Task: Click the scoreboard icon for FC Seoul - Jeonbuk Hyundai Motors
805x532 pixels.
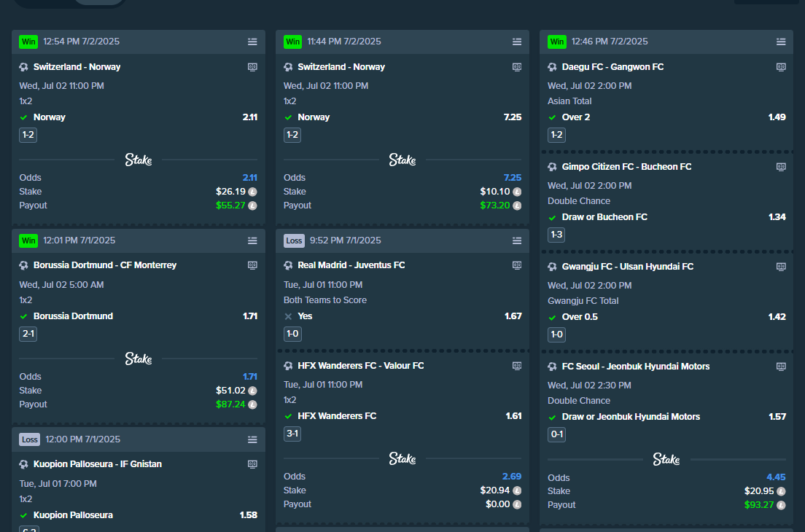Action: pyautogui.click(x=781, y=367)
